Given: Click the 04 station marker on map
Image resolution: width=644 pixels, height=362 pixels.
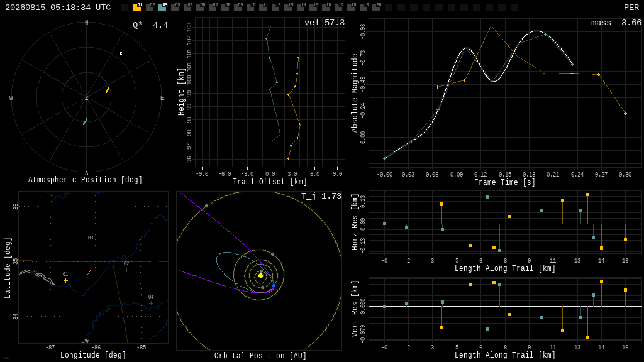Looking at the screenshot, I should pos(151,304).
